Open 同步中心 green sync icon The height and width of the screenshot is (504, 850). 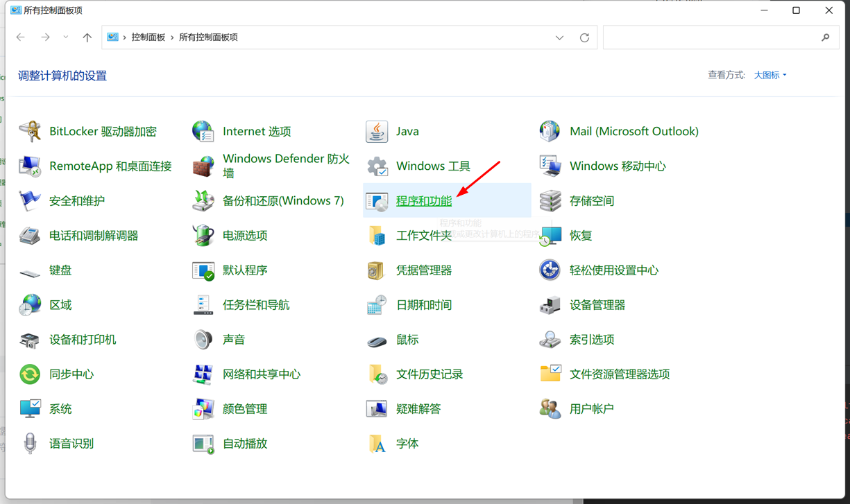(30, 374)
